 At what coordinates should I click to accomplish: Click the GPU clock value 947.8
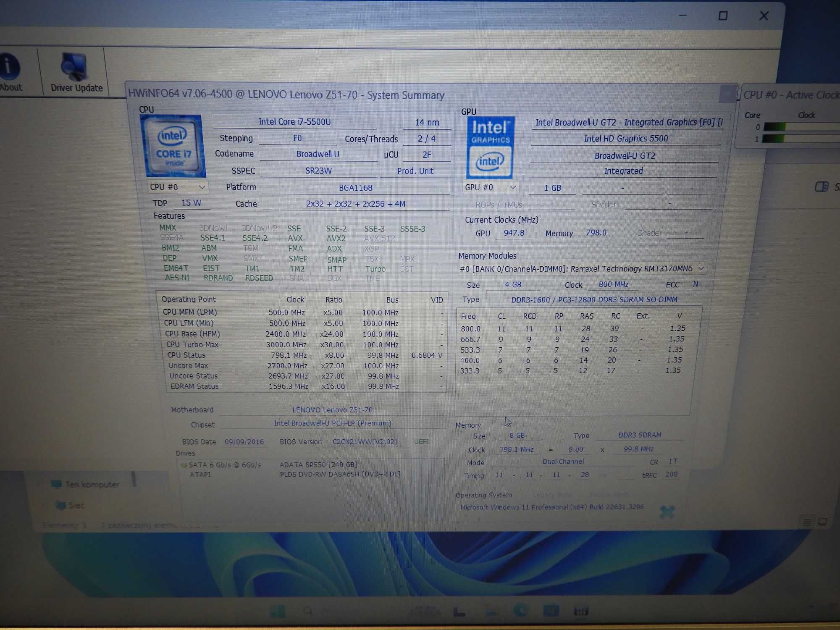click(514, 233)
